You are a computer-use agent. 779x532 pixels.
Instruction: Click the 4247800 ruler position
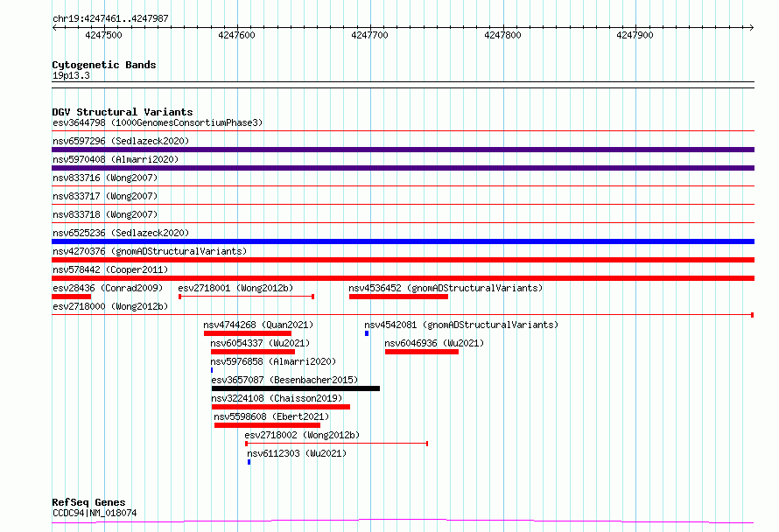click(x=502, y=35)
